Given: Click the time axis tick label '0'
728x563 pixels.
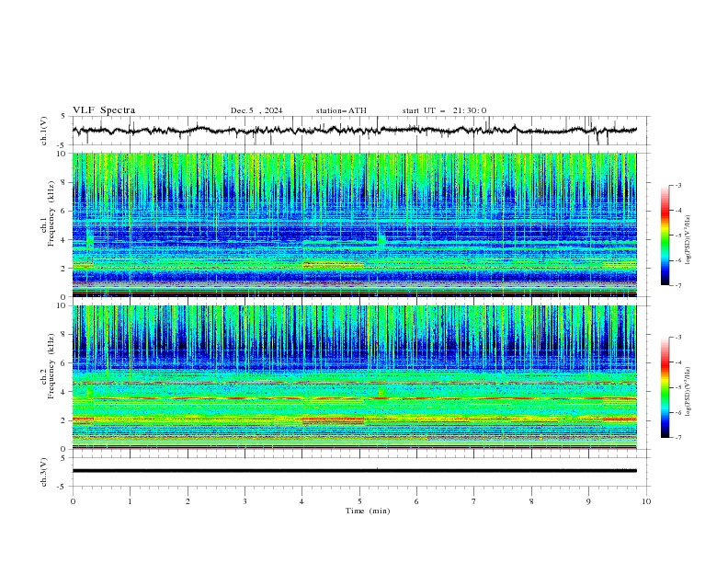Looking at the screenshot, I should point(73,501).
